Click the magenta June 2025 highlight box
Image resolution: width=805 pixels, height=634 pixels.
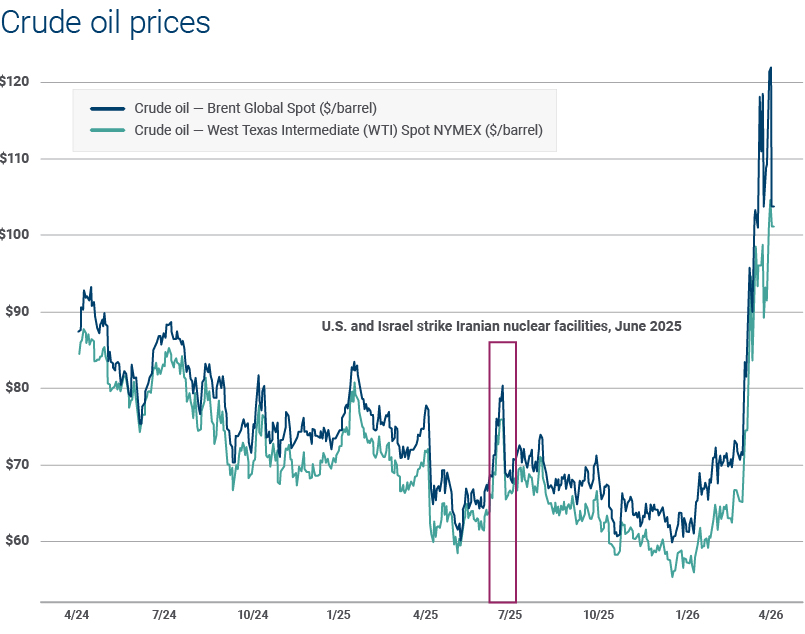coord(502,472)
